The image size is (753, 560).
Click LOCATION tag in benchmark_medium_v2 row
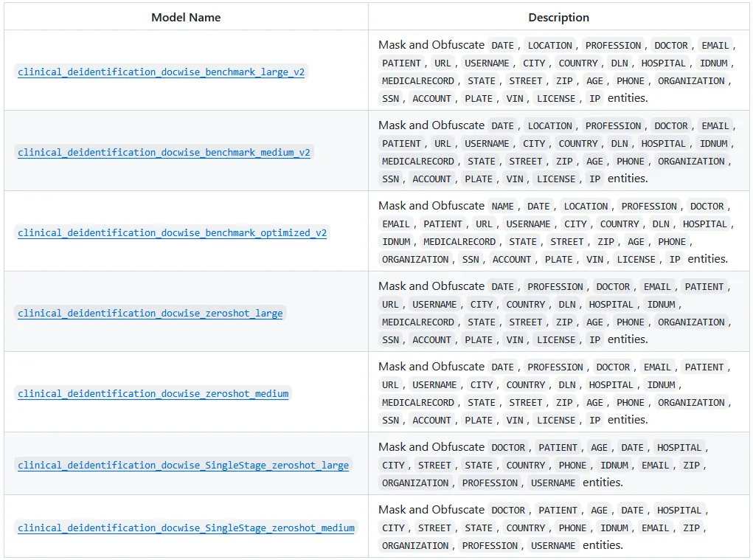coord(549,126)
